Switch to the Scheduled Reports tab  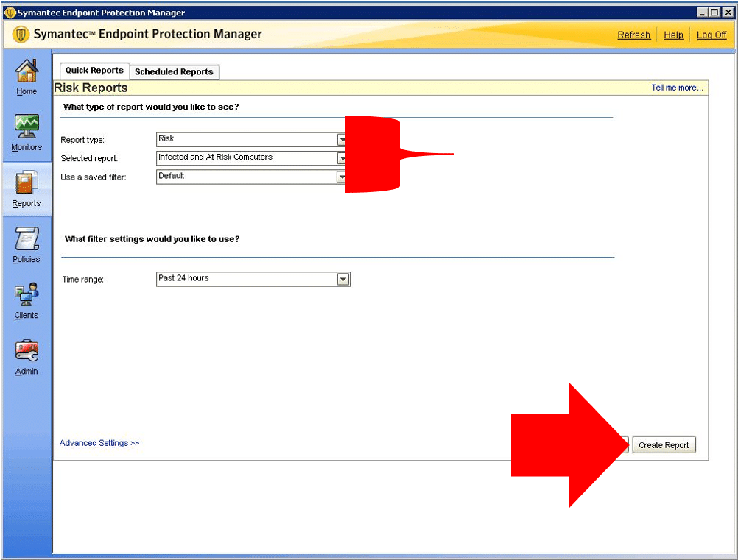[174, 72]
